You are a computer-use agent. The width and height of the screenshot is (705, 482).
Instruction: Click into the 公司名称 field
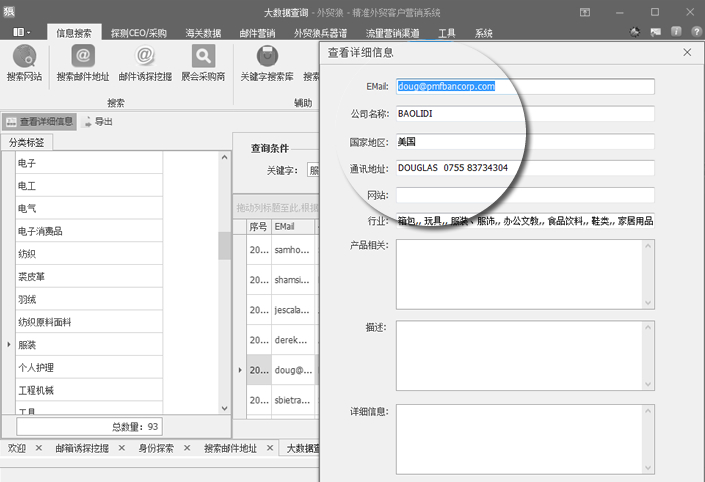tap(525, 114)
